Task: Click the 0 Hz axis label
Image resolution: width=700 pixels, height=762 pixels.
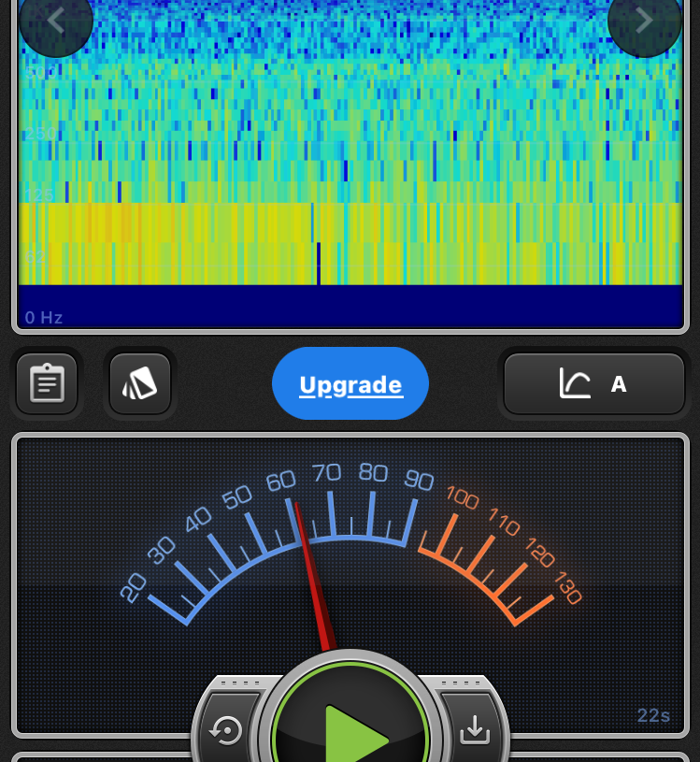Action: coord(44,318)
